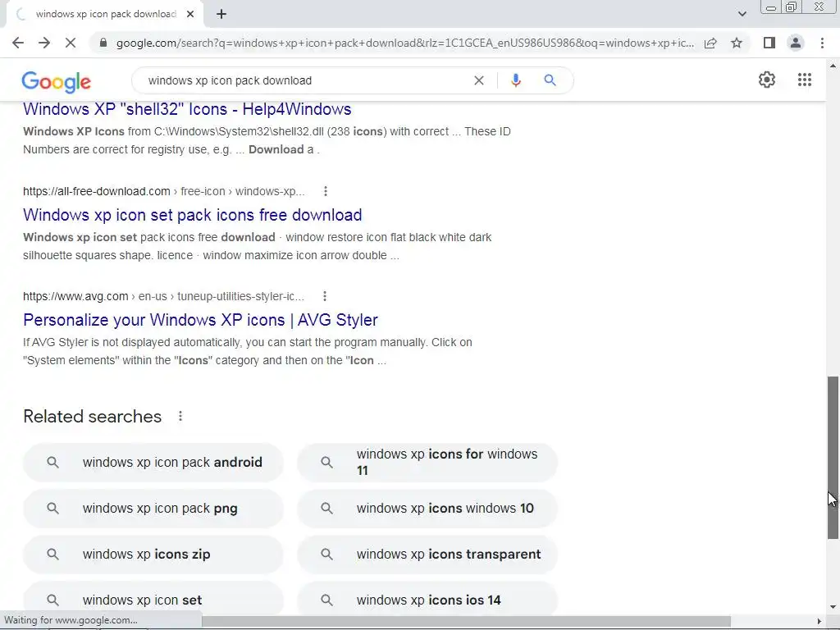Close the windows xp icon pack tab
The height and width of the screenshot is (630, 840).
click(x=190, y=14)
